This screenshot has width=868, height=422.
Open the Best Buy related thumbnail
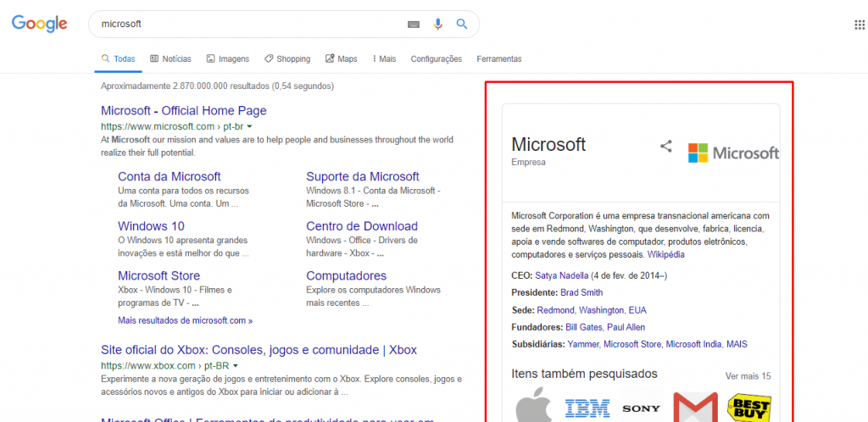point(749,407)
